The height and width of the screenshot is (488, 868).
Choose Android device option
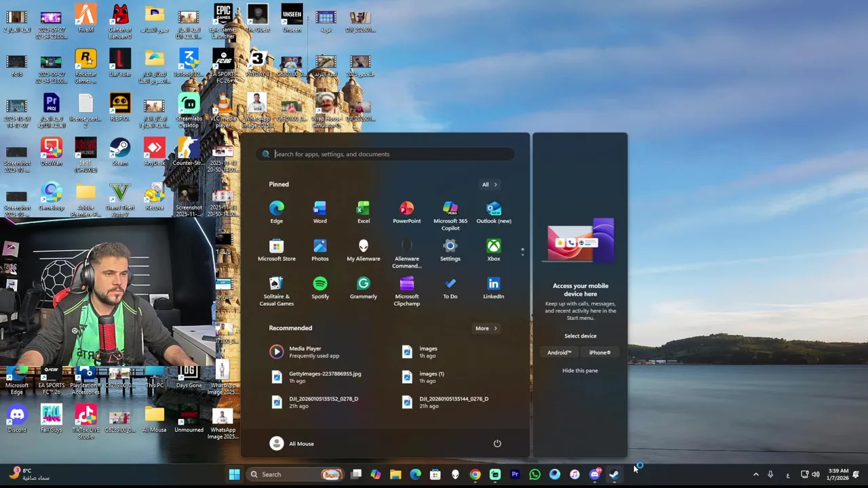coord(559,352)
